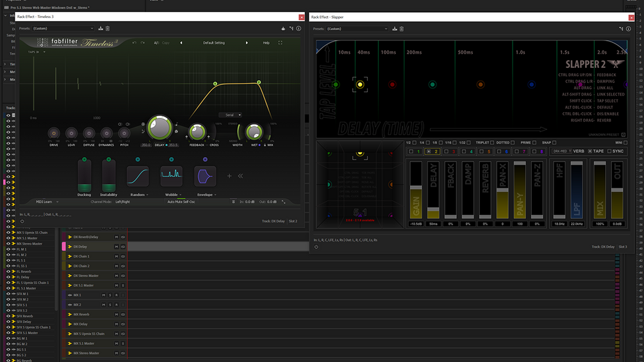The image size is (644, 362).
Task: Delete preset icon in Slapper window
Action: click(402, 29)
